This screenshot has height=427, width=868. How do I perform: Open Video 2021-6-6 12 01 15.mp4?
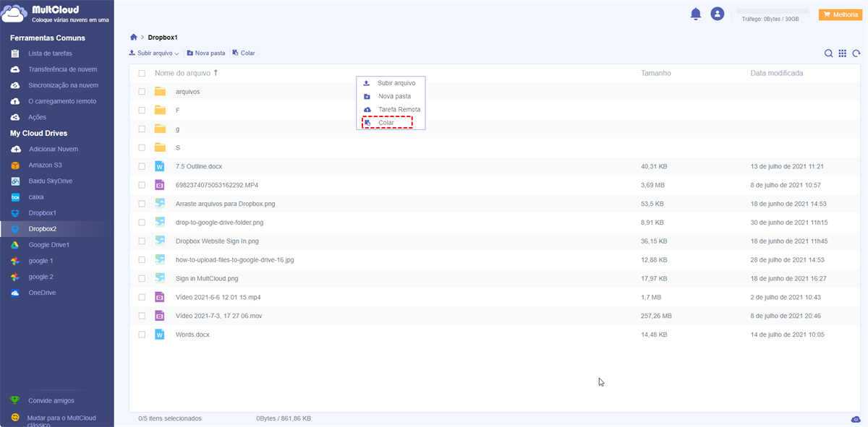pyautogui.click(x=218, y=297)
